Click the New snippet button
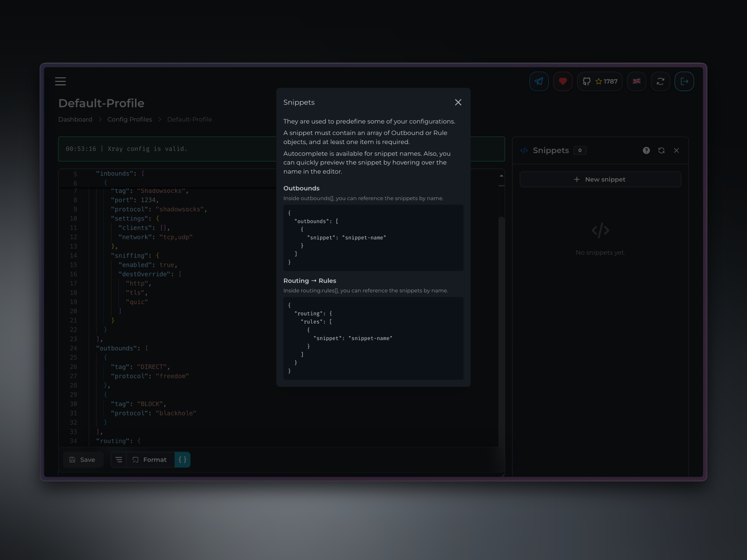 [x=600, y=179]
